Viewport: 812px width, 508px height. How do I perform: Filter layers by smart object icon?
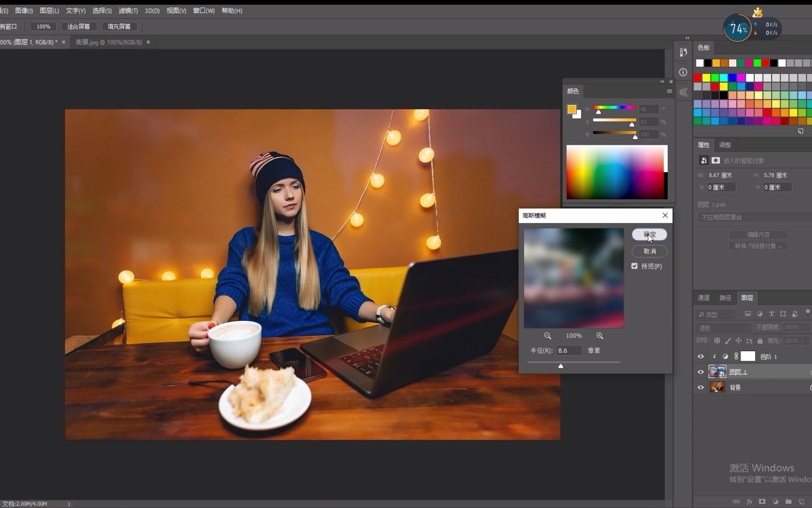[795, 314]
